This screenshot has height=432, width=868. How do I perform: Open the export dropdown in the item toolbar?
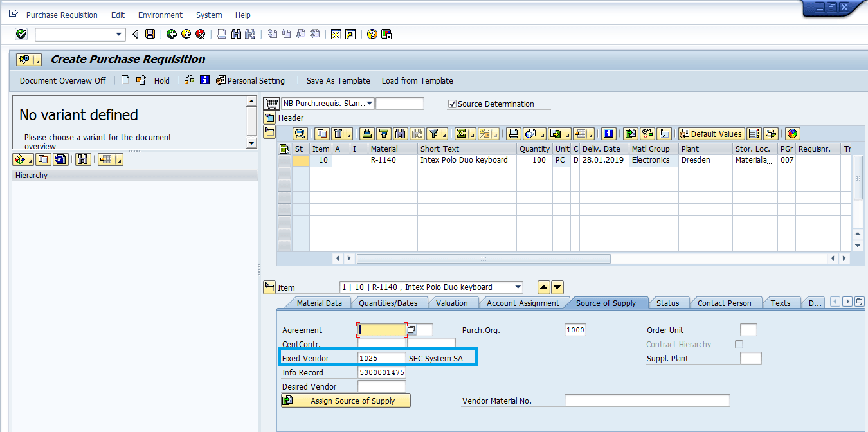pos(559,134)
